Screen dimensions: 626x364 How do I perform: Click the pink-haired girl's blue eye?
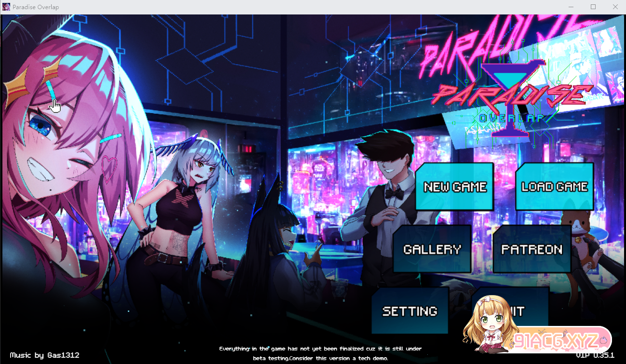40,125
